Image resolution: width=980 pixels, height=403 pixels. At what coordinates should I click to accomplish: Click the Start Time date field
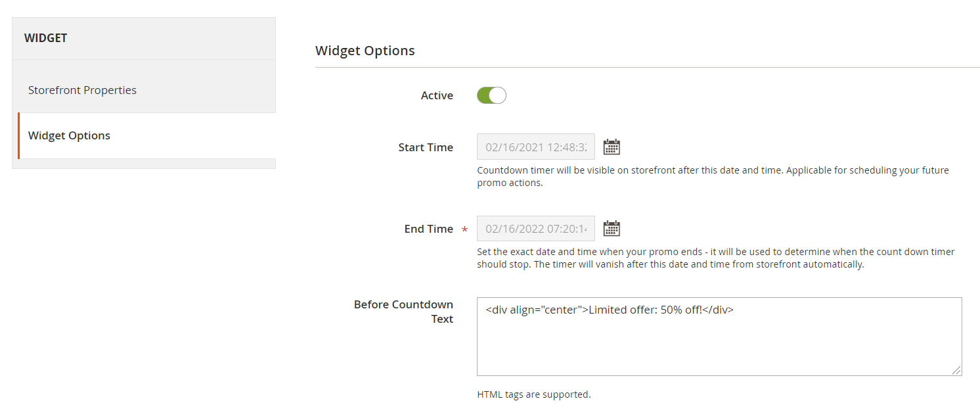click(536, 147)
